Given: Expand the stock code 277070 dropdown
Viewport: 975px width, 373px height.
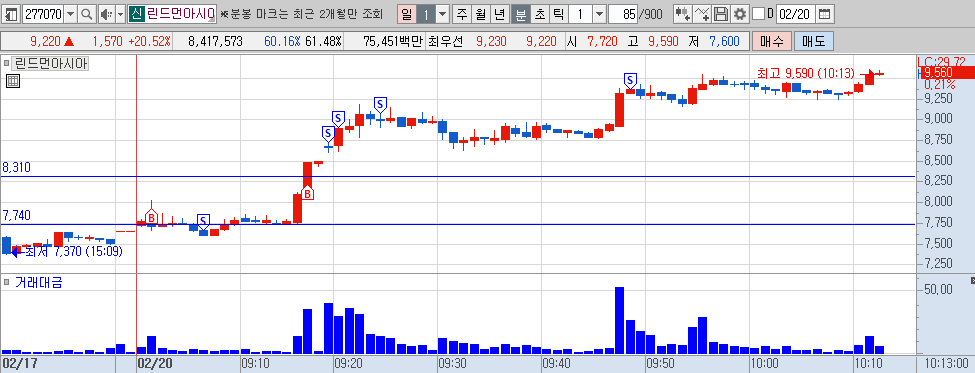Looking at the screenshot, I should [70, 13].
